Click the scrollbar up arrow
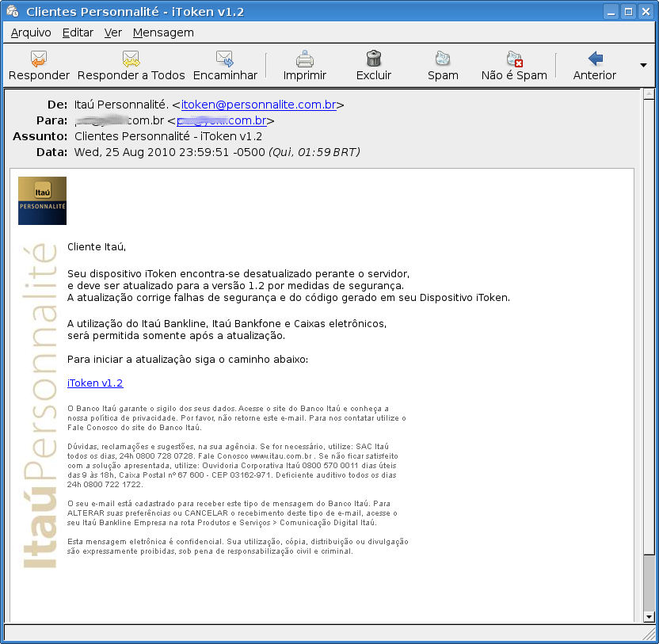 (x=649, y=93)
